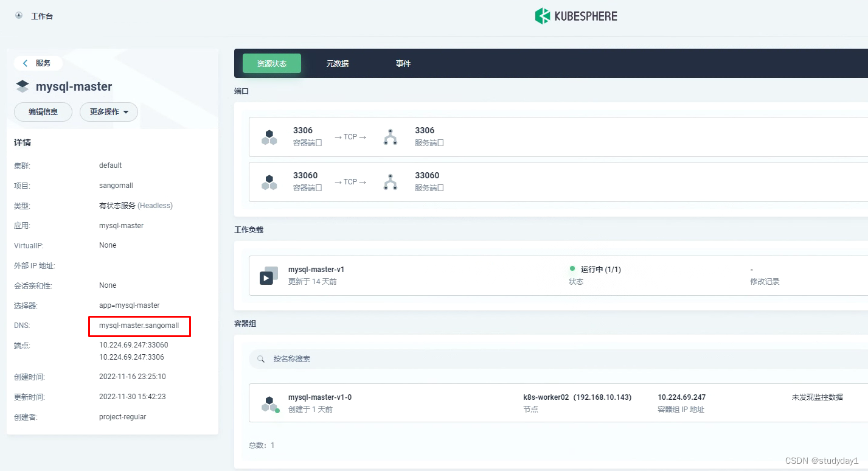Click the search magnifier icon
This screenshot has height=471, width=868.
(x=261, y=359)
